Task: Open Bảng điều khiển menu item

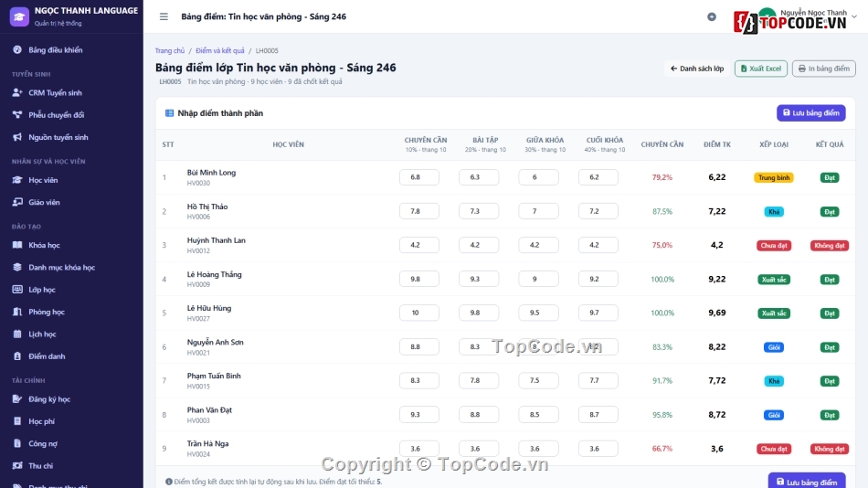Action: point(71,50)
